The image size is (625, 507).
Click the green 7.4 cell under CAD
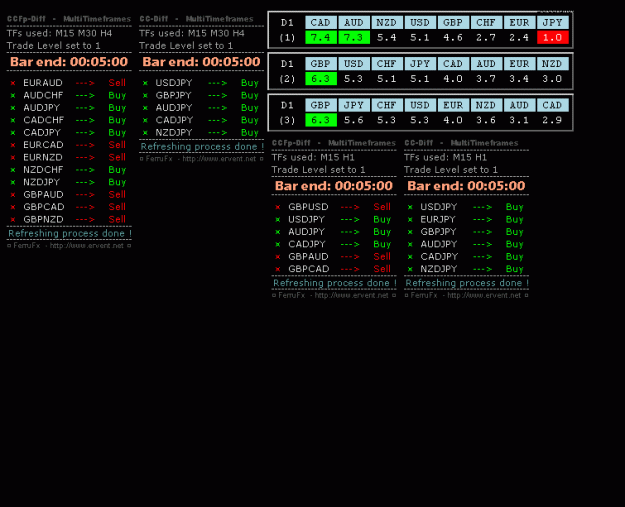(321, 37)
